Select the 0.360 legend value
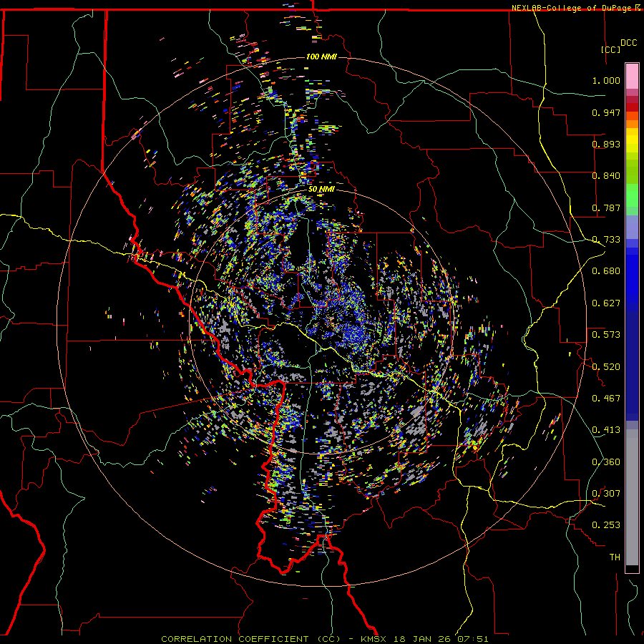Image resolution: width=644 pixels, height=644 pixels. point(606,462)
